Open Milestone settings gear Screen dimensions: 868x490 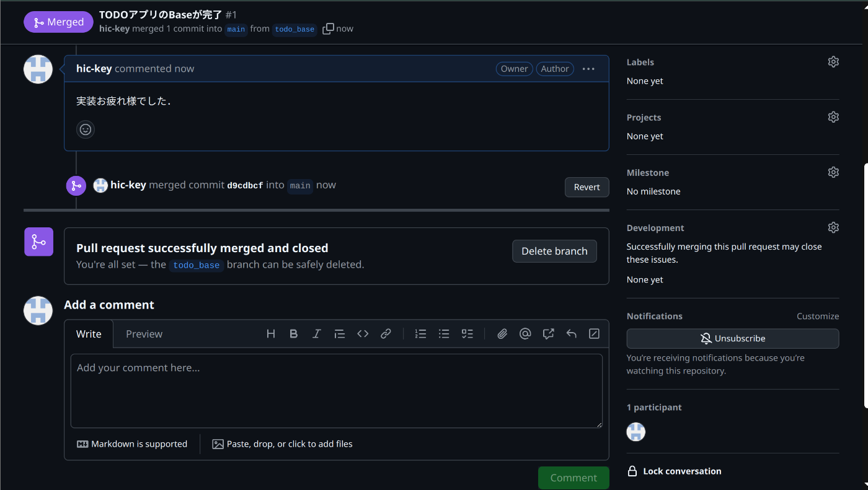pos(833,172)
